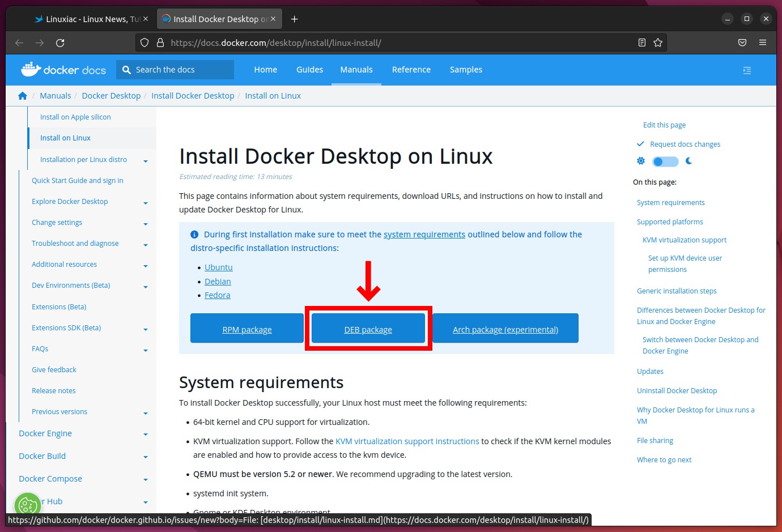Open a new tab with plus icon

(294, 19)
